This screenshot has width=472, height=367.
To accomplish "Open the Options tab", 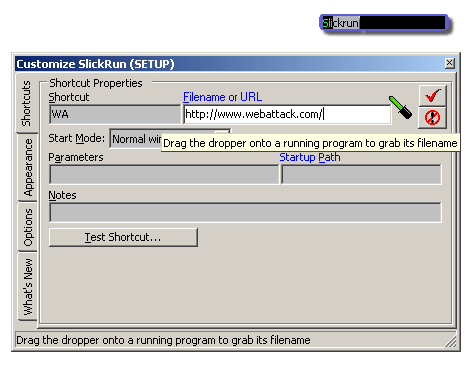I will (28, 227).
